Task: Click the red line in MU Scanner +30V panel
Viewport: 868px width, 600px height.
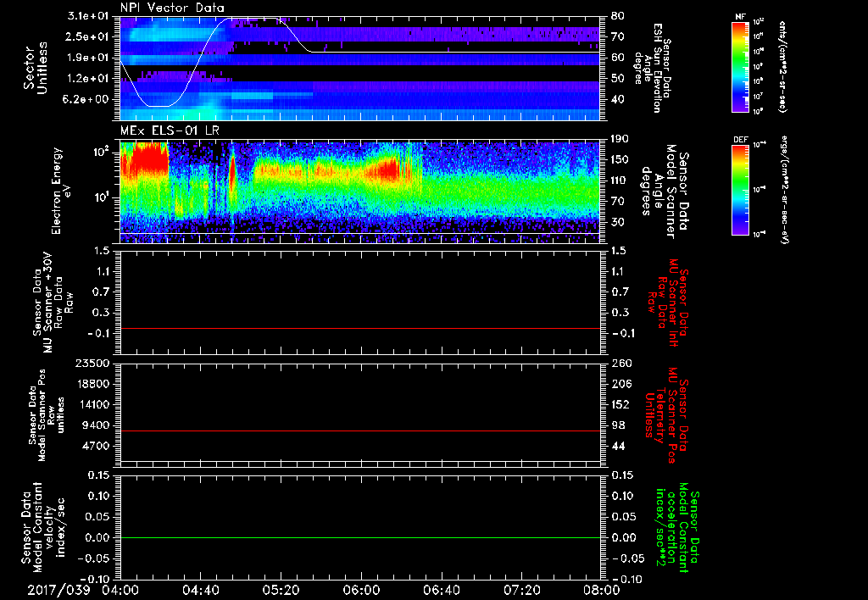Action: click(x=359, y=328)
